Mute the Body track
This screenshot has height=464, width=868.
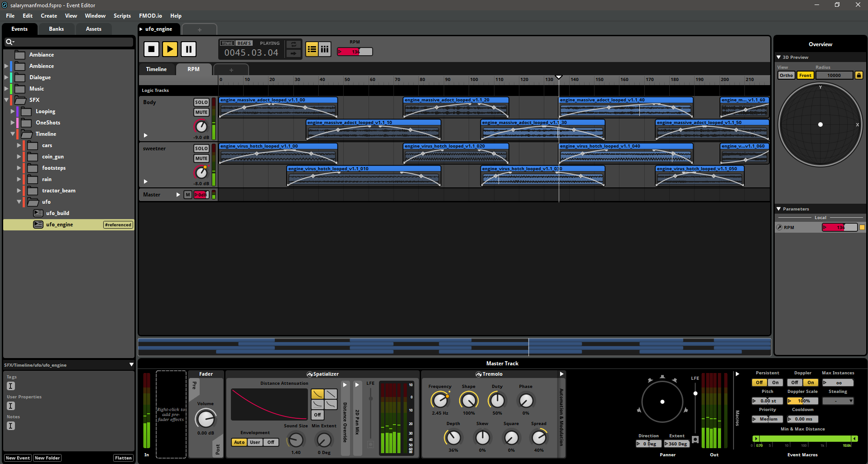(x=201, y=112)
